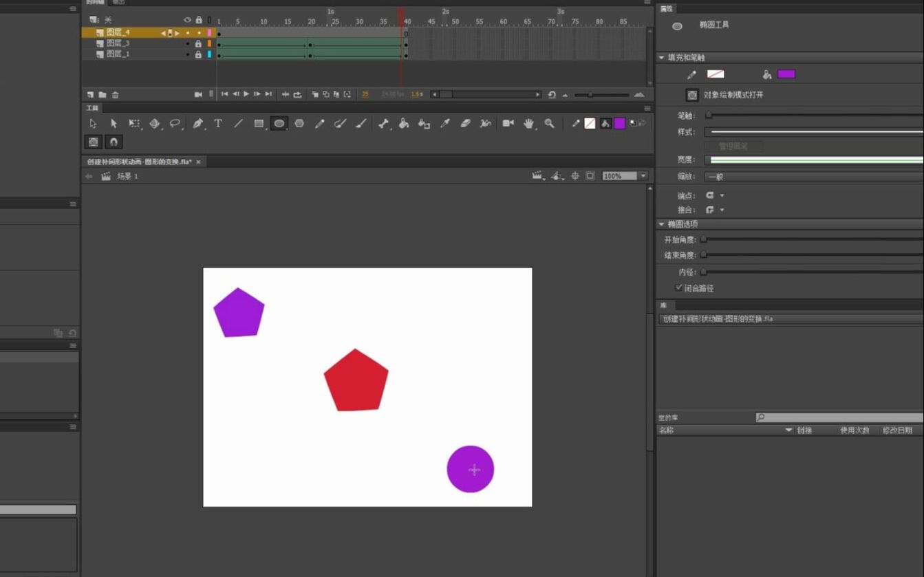
Task: Open the Tools panel options menu
Action: (647, 108)
